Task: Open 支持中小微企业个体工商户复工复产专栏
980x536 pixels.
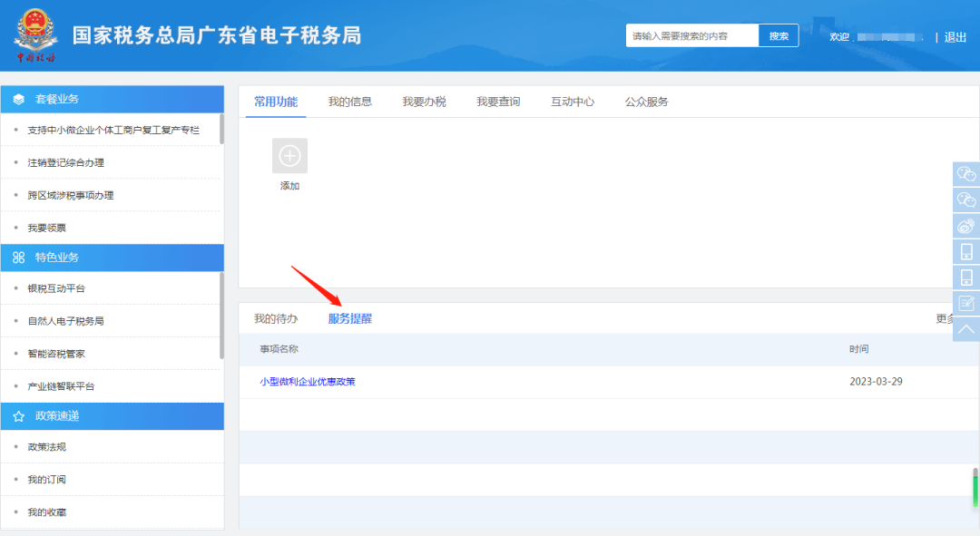Action: (x=113, y=130)
